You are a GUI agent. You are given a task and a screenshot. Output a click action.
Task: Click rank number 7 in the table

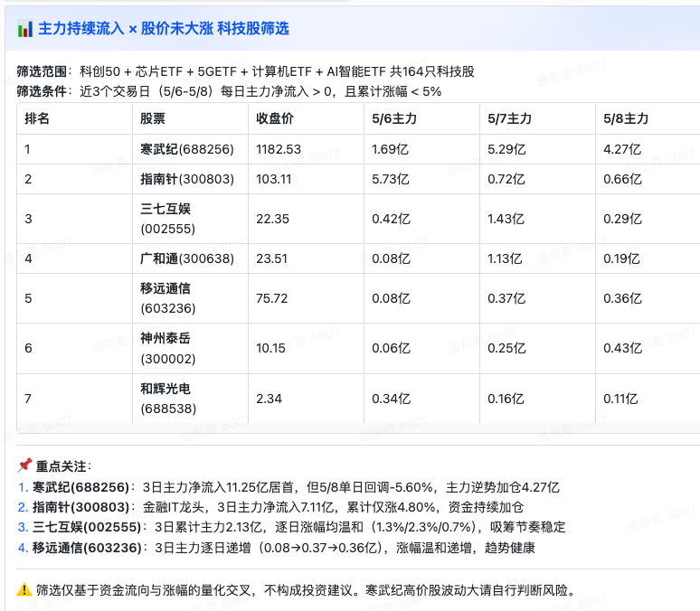[x=28, y=399]
